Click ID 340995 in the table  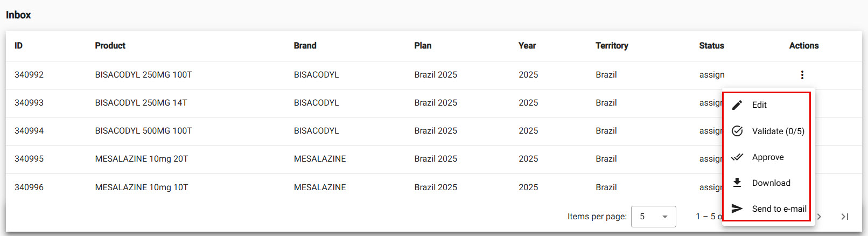coord(29,159)
